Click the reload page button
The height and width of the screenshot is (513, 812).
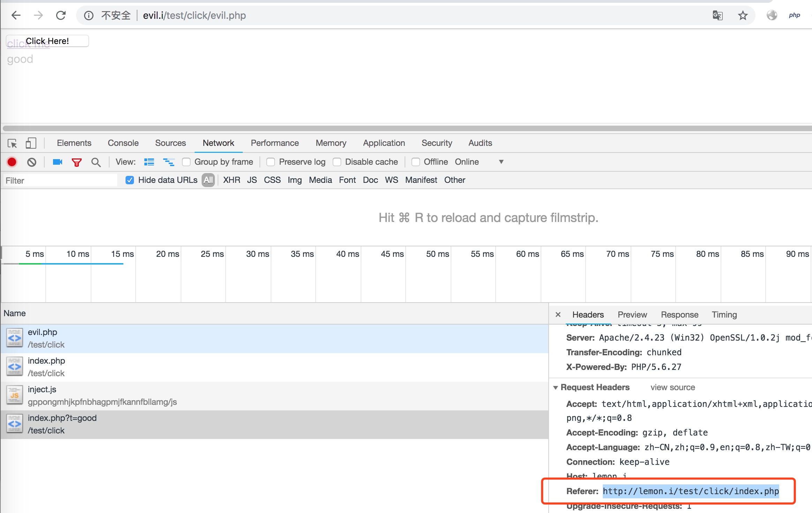[61, 15]
